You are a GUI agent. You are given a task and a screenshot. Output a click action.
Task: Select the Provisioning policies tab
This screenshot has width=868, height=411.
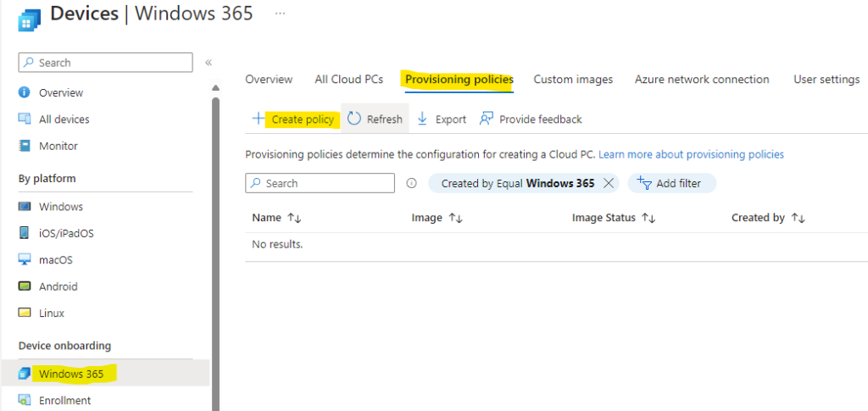coord(459,79)
